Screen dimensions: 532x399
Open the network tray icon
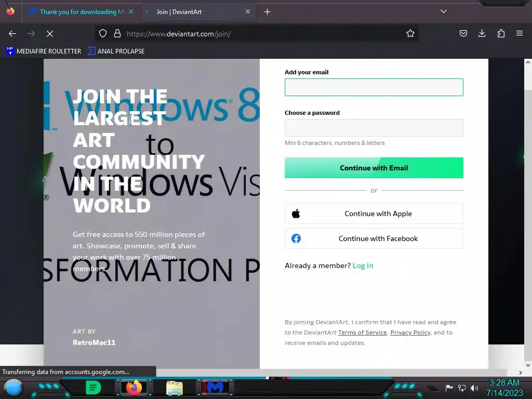click(x=462, y=388)
